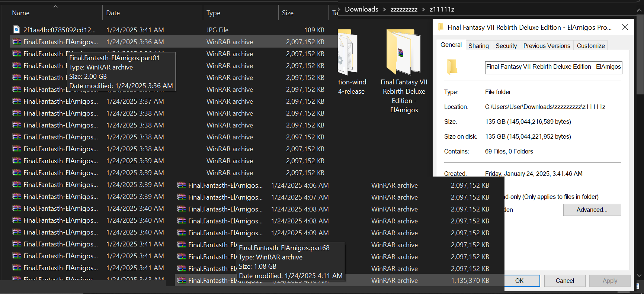The width and height of the screenshot is (644, 294).
Task: Select the partially visible tion-wind 4-release folder icon
Action: [x=347, y=52]
